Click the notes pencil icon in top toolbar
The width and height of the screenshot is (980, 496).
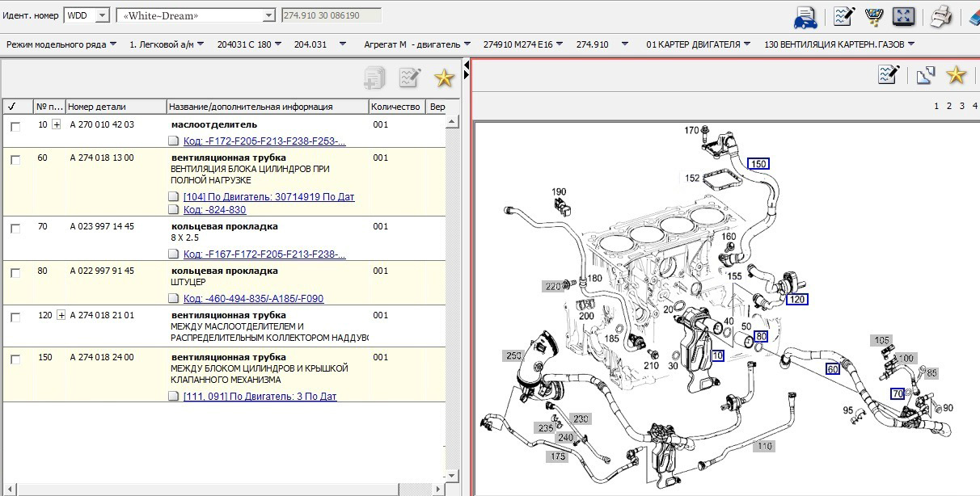(x=844, y=16)
